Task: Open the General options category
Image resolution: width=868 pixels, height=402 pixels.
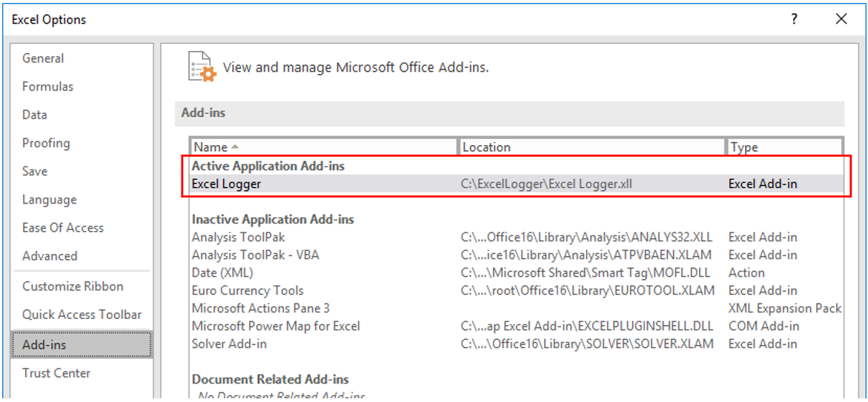Action: pos(43,58)
